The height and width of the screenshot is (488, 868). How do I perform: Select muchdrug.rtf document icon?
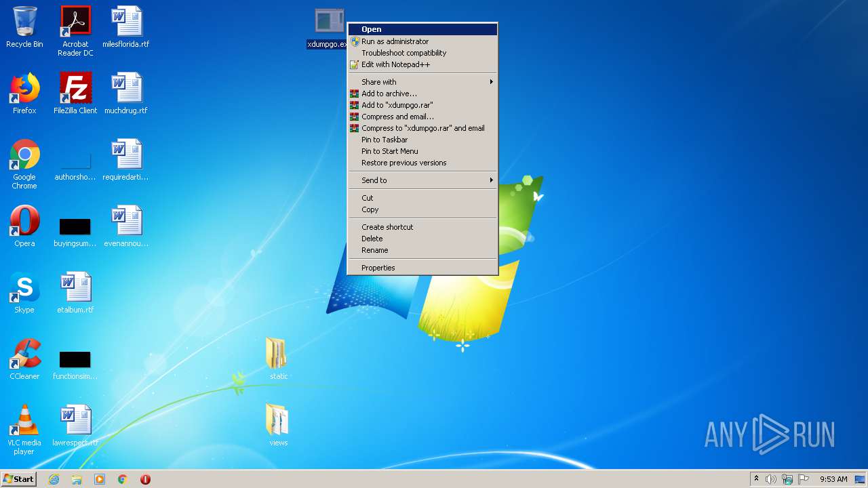126,87
